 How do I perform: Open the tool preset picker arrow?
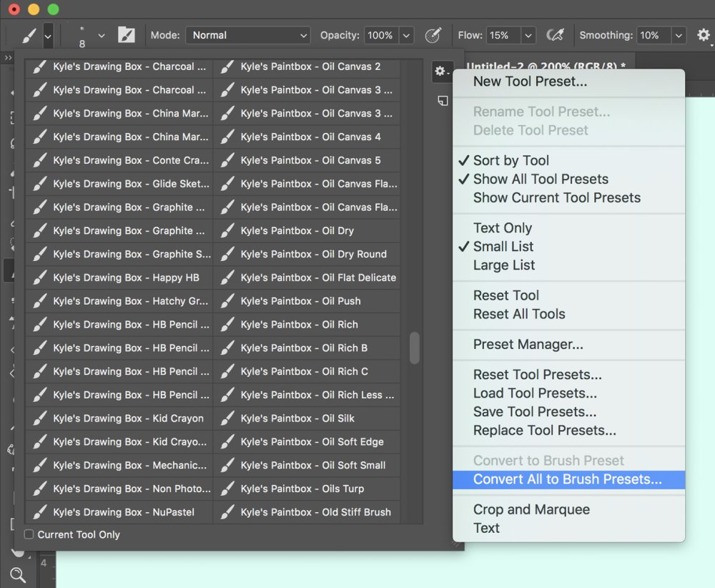tap(48, 36)
